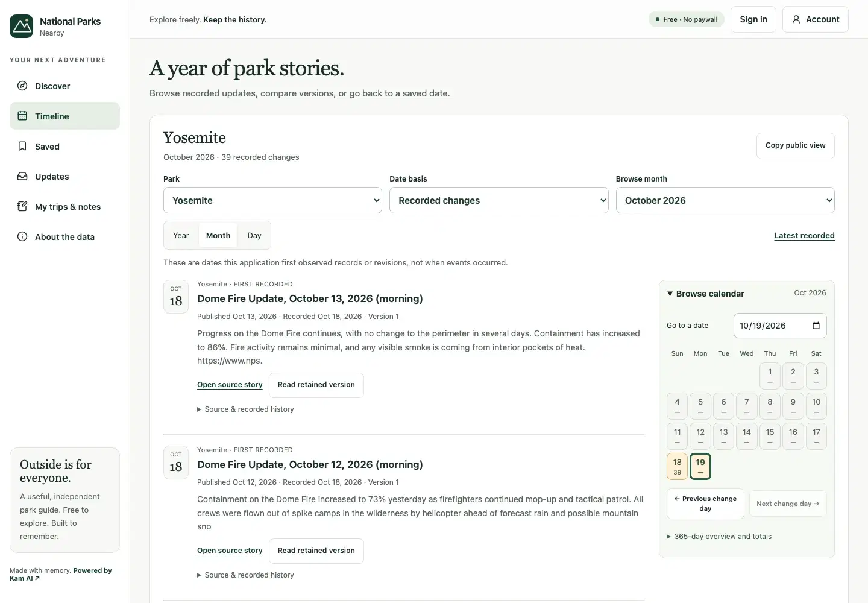Click the National Parks mountain logo icon
This screenshot has width=868, height=603.
click(x=22, y=27)
